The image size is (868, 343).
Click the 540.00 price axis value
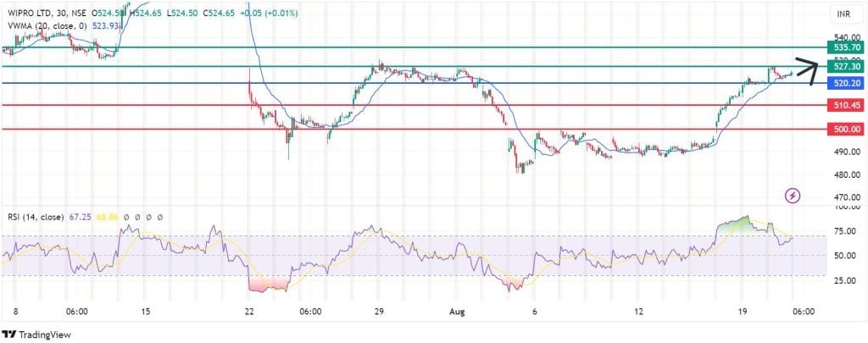848,37
